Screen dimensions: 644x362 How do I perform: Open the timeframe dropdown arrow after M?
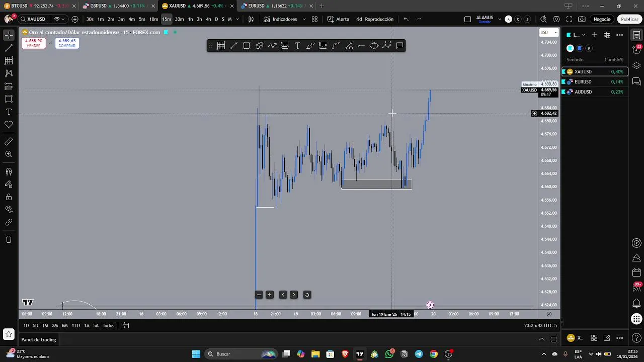237,19
